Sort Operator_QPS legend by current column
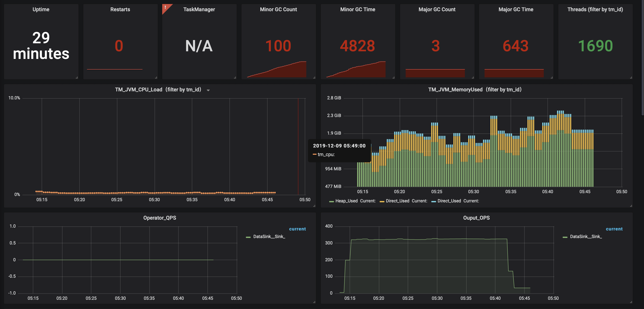Viewport: 644px width, 309px height. coord(297,229)
